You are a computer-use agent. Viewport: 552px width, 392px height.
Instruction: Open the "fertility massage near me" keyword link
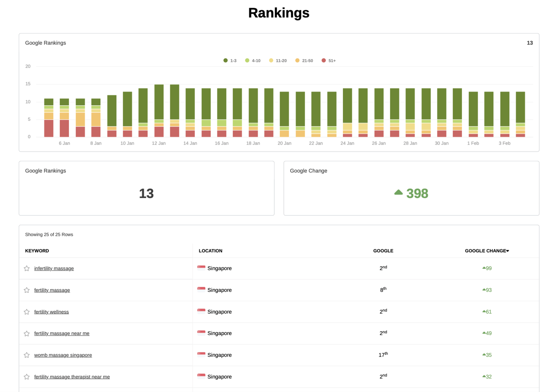tap(61, 333)
